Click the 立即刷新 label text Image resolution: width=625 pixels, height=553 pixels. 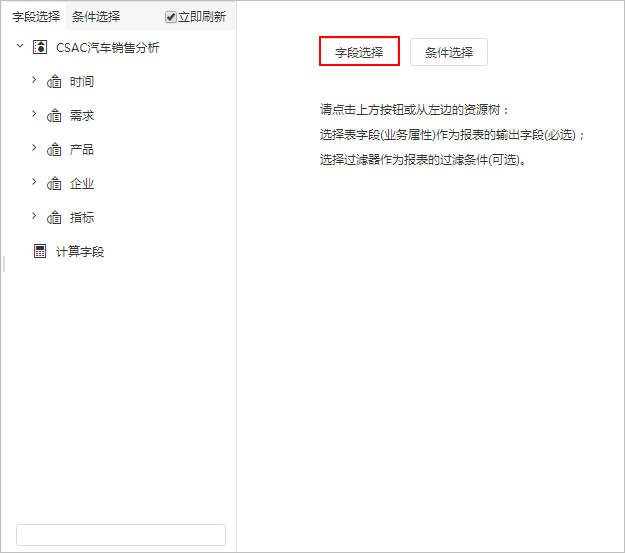tap(202, 17)
